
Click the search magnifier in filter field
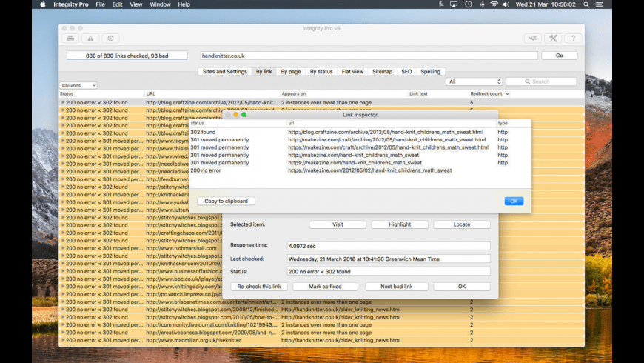527,81
